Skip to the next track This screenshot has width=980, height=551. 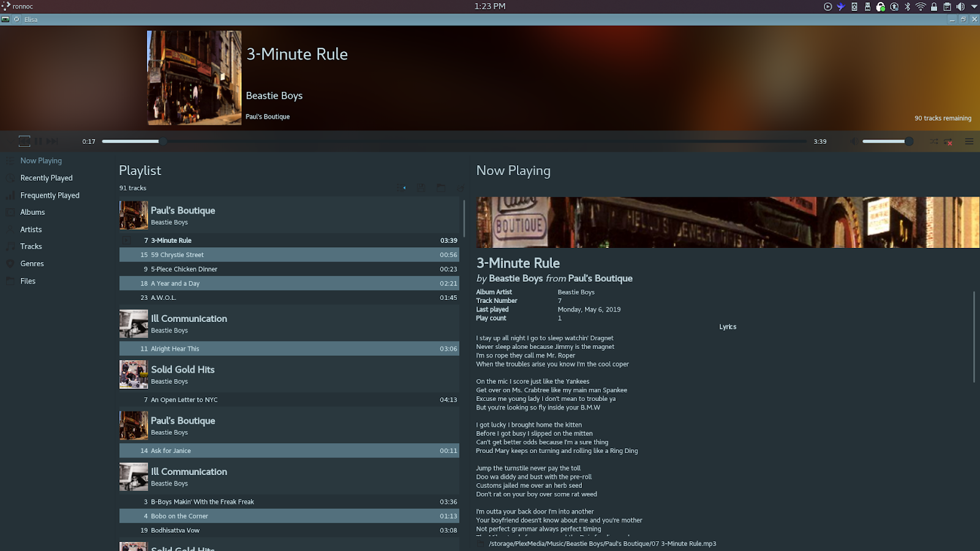point(53,141)
